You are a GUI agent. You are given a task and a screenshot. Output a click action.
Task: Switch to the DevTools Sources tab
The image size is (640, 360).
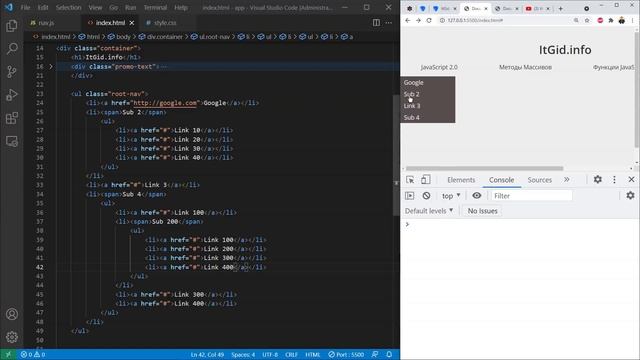pos(539,180)
